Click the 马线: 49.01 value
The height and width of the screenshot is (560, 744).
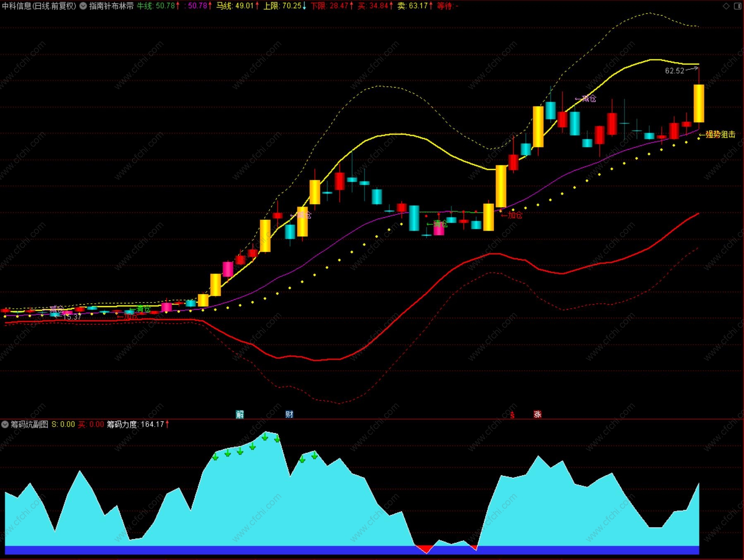point(238,6)
